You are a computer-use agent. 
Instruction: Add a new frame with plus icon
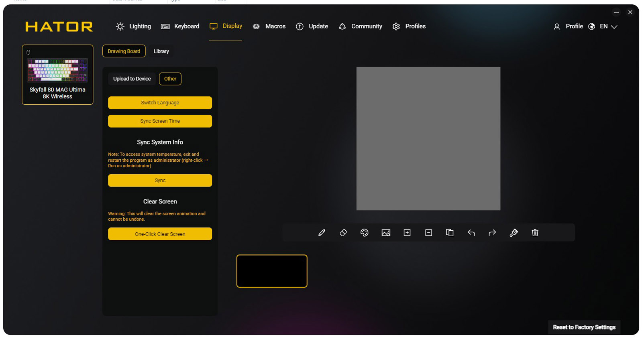[407, 233]
